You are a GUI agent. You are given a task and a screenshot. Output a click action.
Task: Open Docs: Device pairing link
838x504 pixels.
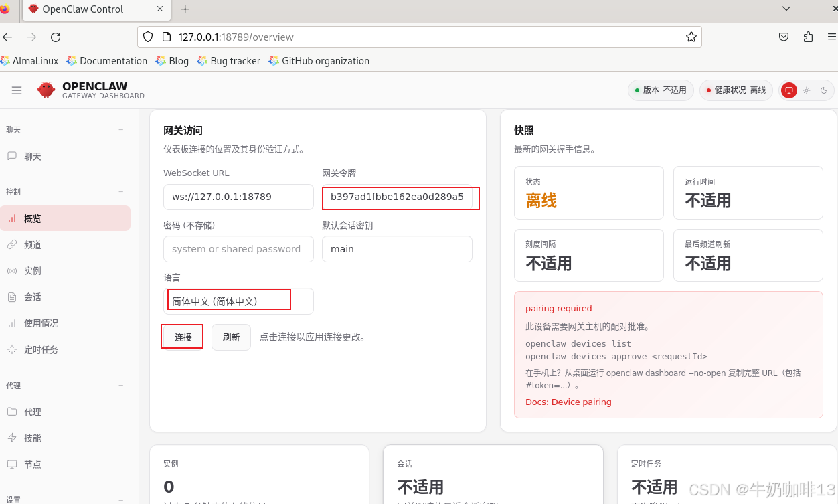click(x=568, y=402)
